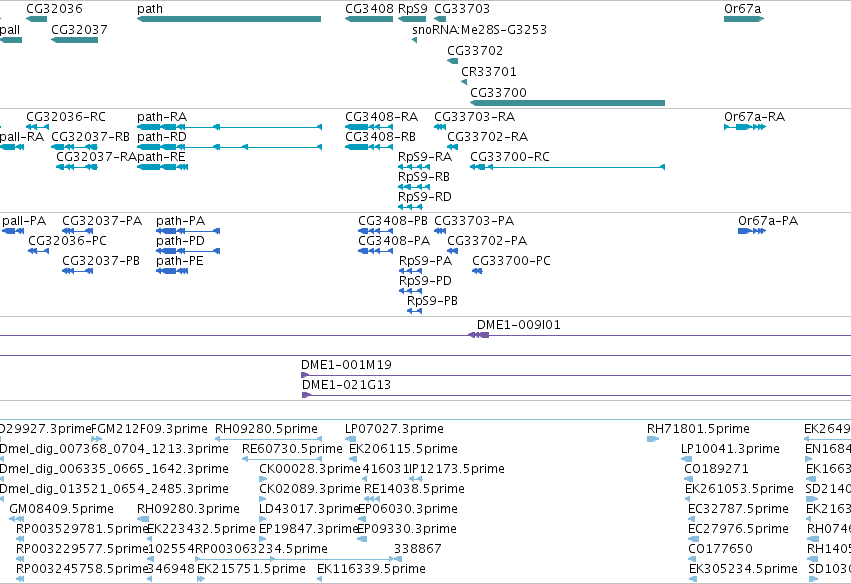Select the CG33702 gene label
This screenshot has width=851, height=584.
(x=475, y=50)
